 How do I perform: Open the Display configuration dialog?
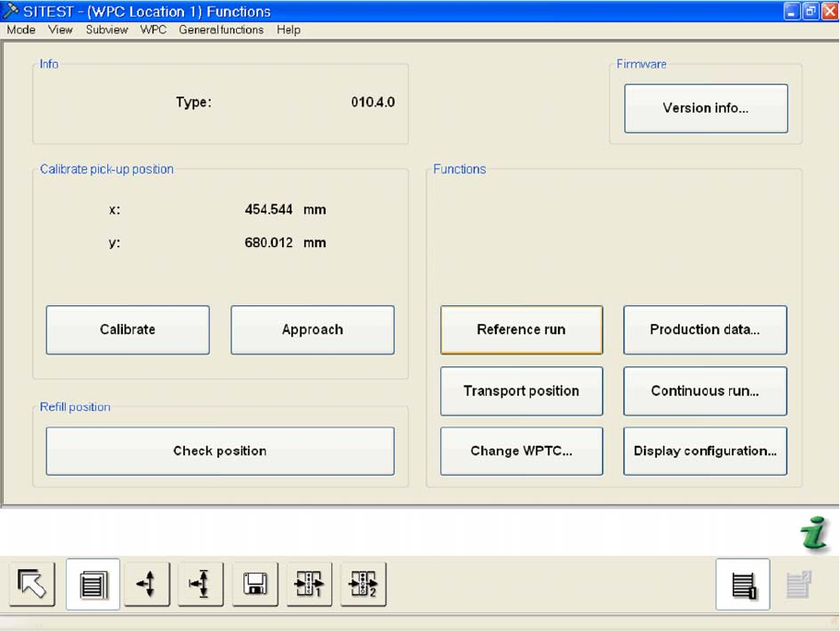tap(705, 452)
